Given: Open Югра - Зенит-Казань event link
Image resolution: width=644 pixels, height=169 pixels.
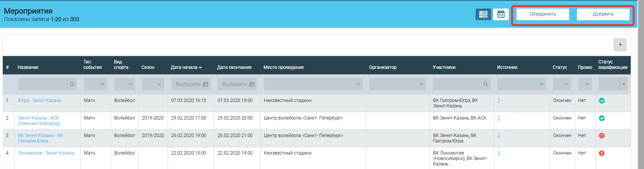Looking at the screenshot, I should (x=39, y=100).
